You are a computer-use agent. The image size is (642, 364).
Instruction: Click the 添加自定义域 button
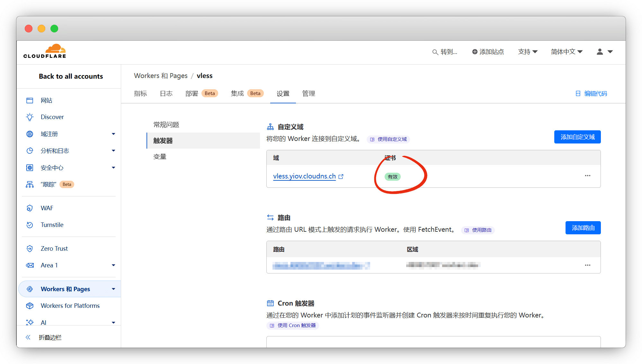click(x=577, y=137)
